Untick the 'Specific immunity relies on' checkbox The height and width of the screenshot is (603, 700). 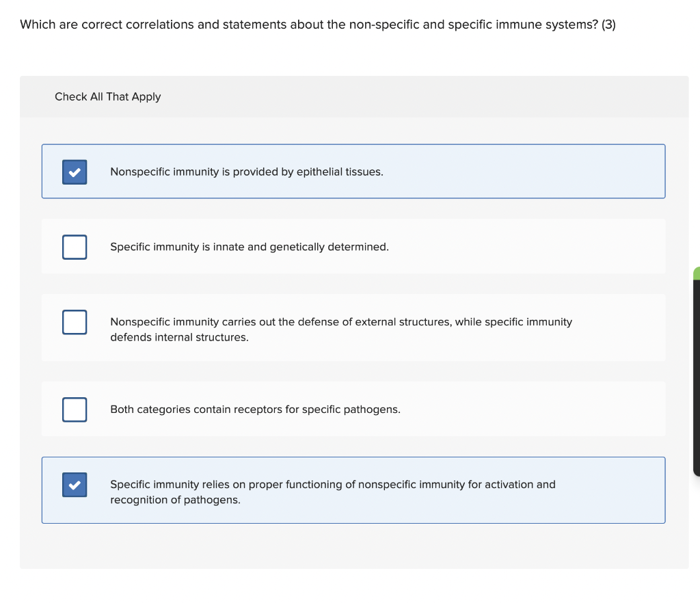[x=75, y=485]
